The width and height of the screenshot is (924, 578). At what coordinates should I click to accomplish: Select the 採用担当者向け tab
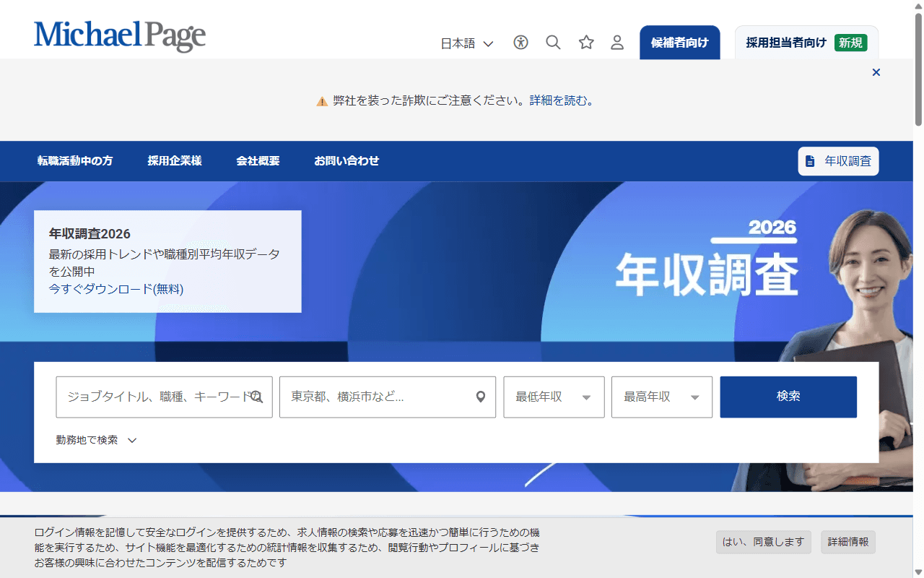click(x=806, y=43)
